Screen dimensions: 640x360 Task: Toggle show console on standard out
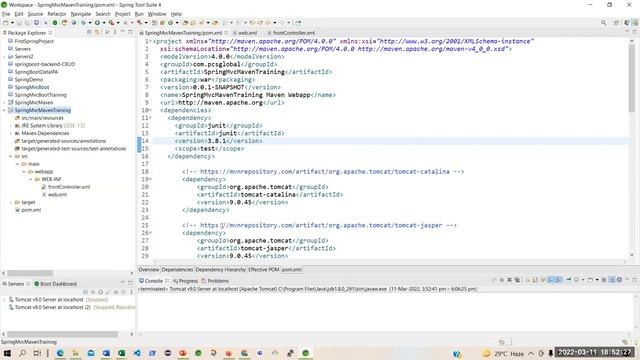551,280
